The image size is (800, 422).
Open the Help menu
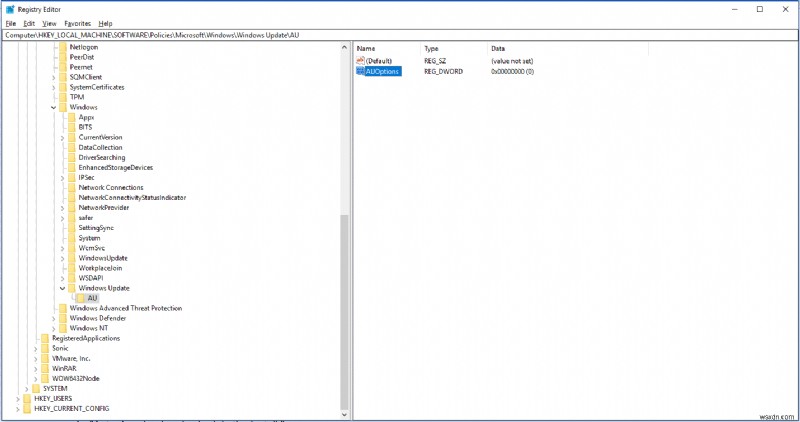[x=105, y=23]
